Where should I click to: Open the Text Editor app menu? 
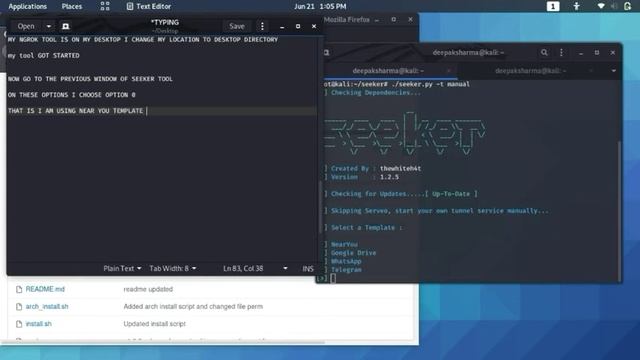click(149, 7)
